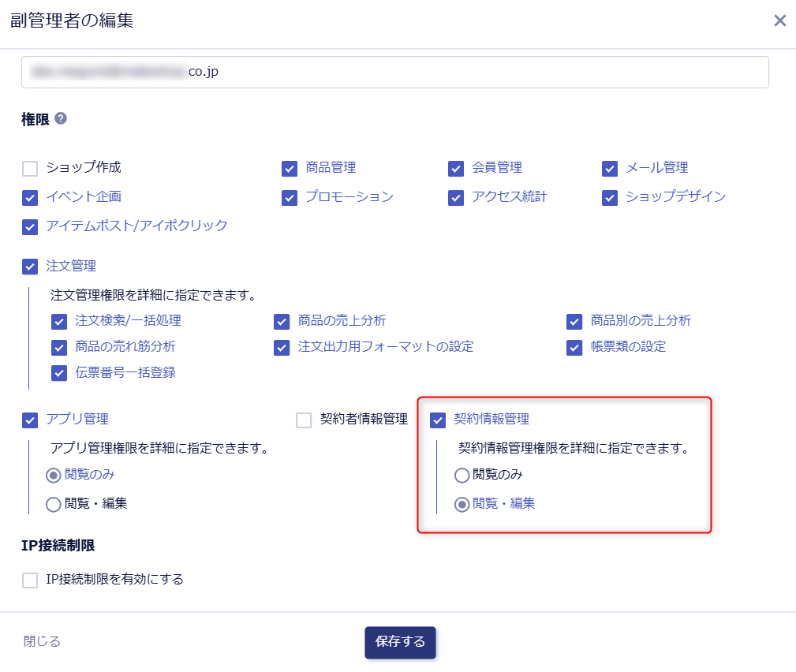Click the 保存する button
The height and width of the screenshot is (672, 796).
(x=400, y=642)
